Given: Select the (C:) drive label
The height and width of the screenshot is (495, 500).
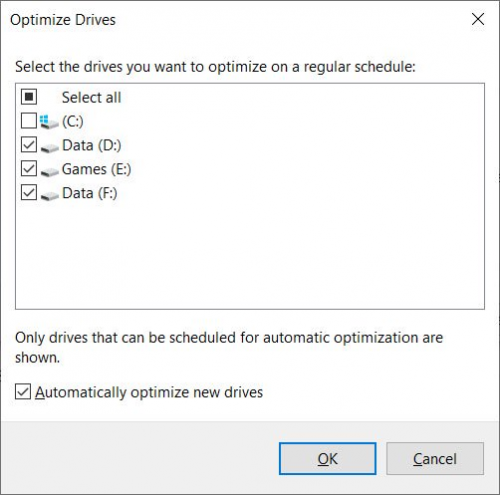Looking at the screenshot, I should (x=73, y=121).
